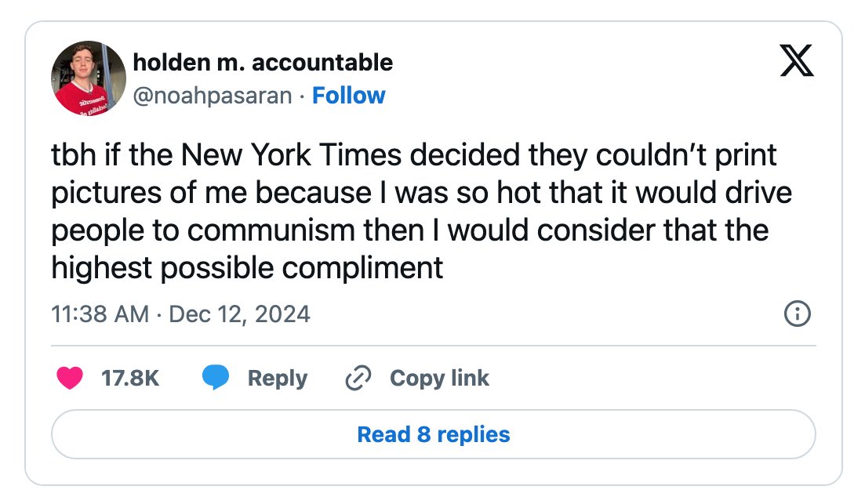Click the Copy link text label
865x504 pixels.
click(x=439, y=379)
